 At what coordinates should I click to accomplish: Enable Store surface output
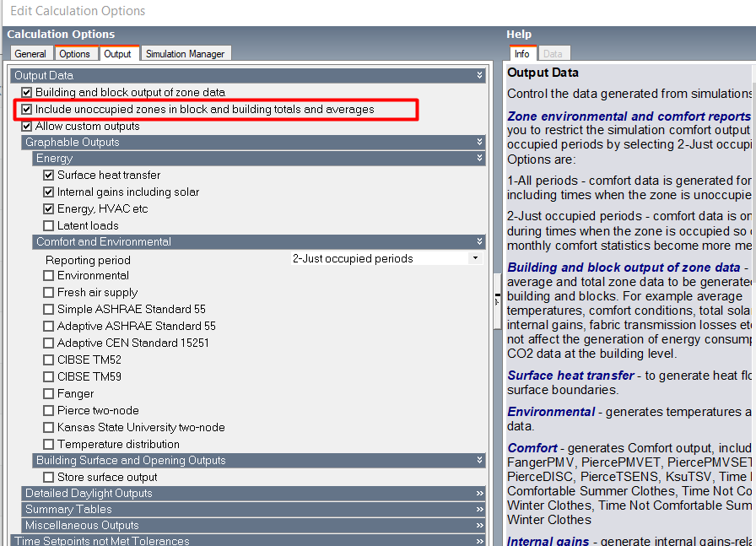click(48, 477)
